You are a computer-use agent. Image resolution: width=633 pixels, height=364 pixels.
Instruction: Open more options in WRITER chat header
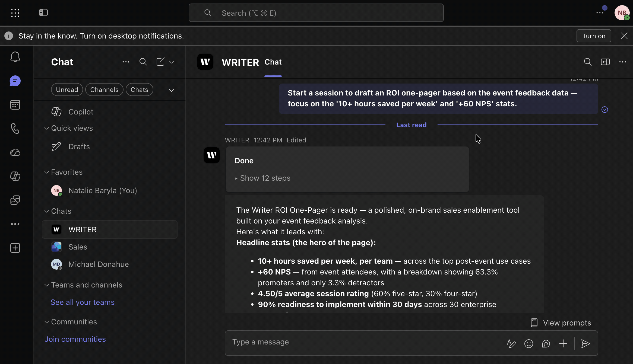click(623, 62)
